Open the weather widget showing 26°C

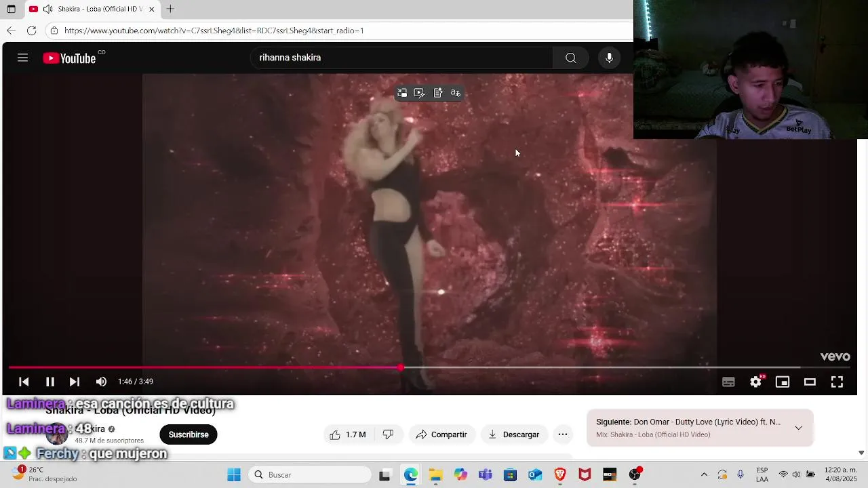44,474
